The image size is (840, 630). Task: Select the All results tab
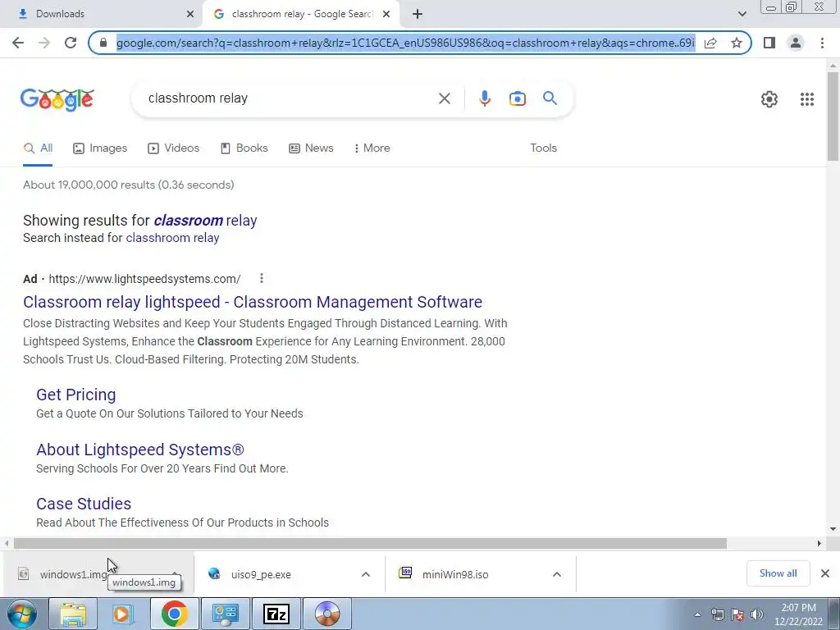click(x=38, y=148)
